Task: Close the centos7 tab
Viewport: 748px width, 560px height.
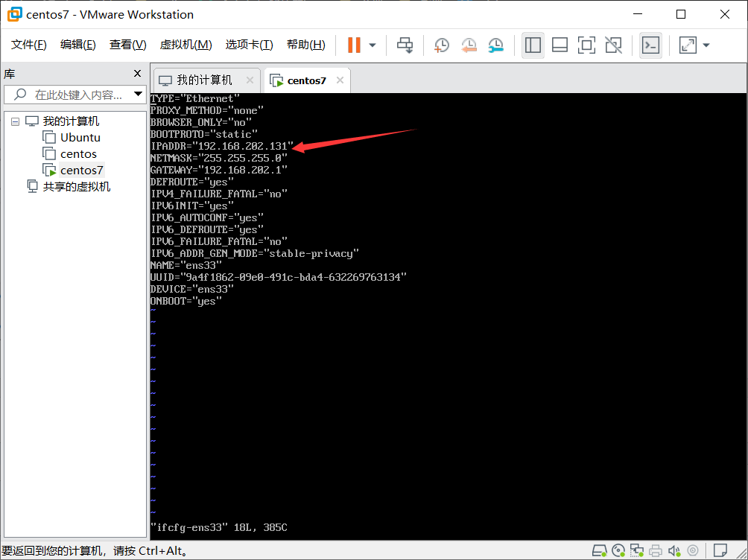Action: pos(340,80)
